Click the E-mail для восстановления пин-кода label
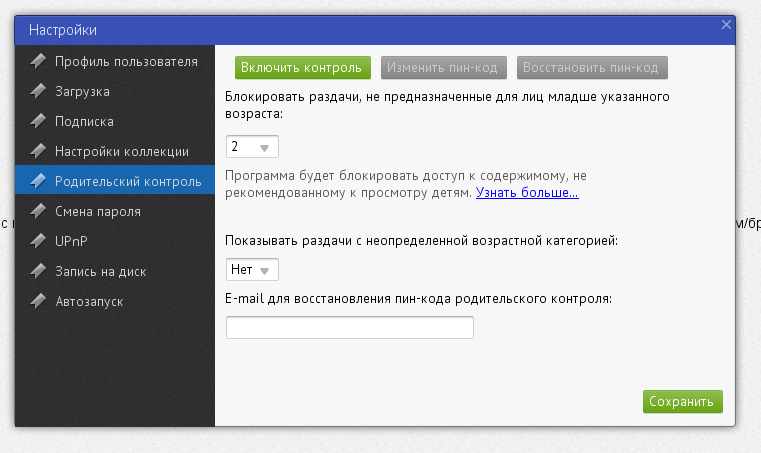 pyautogui.click(x=418, y=299)
